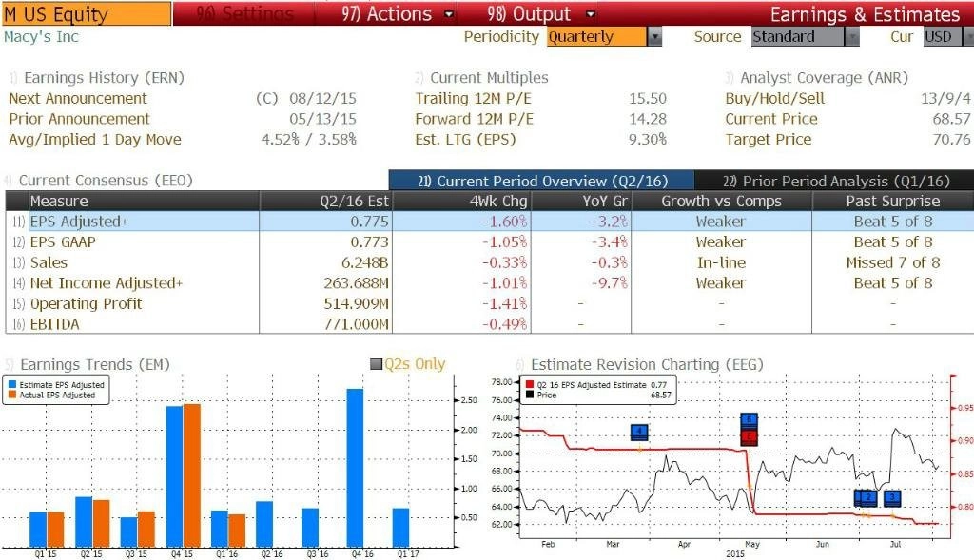Select the Operating Profit row
This screenshot has width=974, height=560.
point(490,303)
